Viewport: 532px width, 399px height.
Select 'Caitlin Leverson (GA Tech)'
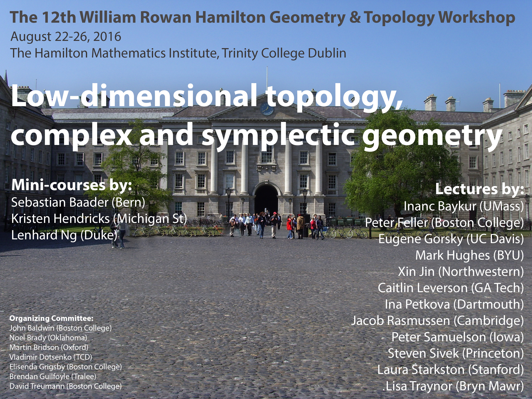pos(451,288)
